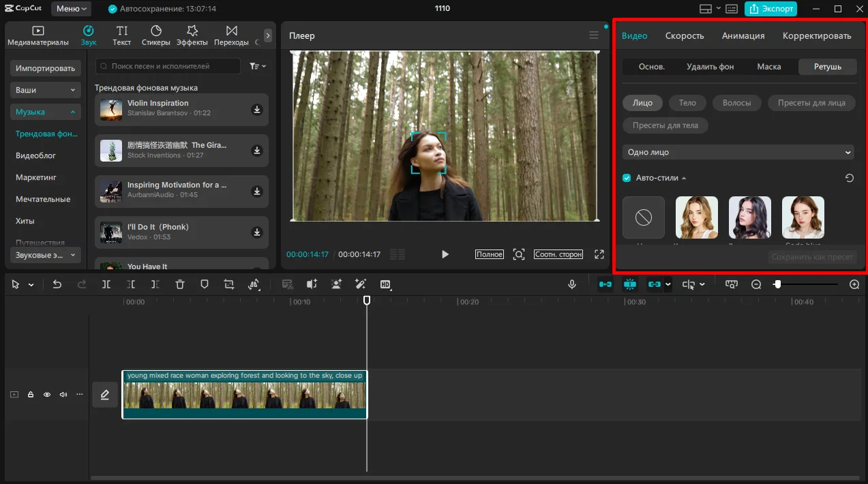Open the player panel hamburger menu
Screen dimensions: 868x484
click(594, 35)
